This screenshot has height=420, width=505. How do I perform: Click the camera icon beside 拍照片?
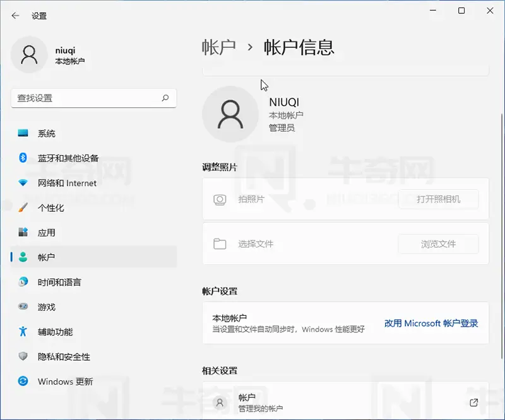[220, 199]
